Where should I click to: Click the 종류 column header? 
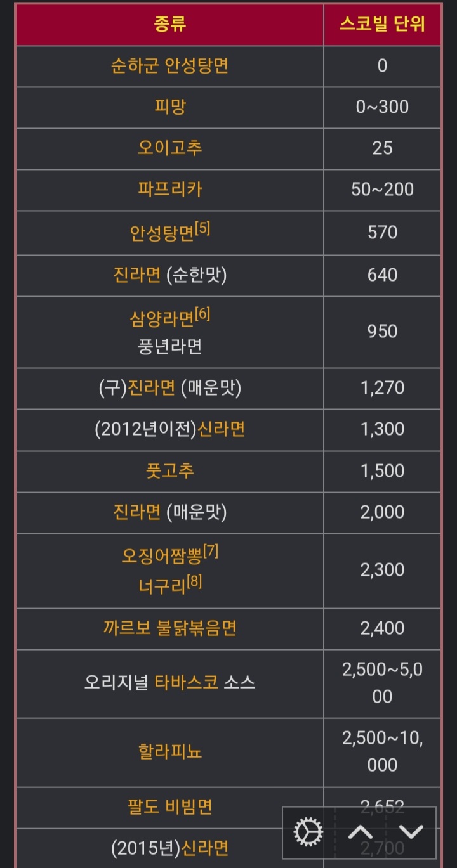(169, 25)
